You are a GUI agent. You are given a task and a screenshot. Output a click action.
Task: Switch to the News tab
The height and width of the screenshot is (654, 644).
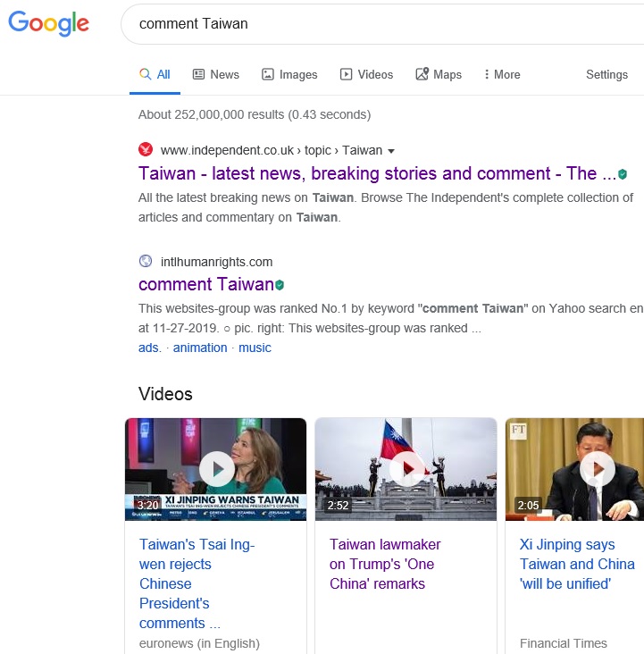[216, 75]
